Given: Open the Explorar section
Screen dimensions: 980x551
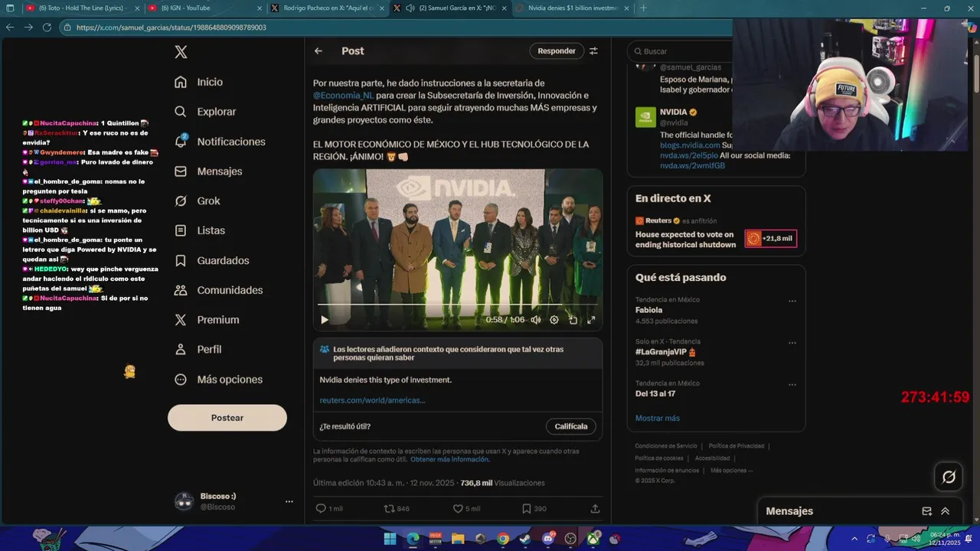Looking at the screenshot, I should [x=205, y=112].
